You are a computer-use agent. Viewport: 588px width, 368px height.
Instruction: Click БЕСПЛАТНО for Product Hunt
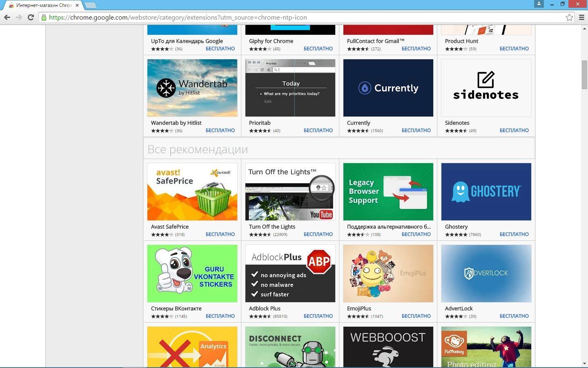pyautogui.click(x=514, y=49)
